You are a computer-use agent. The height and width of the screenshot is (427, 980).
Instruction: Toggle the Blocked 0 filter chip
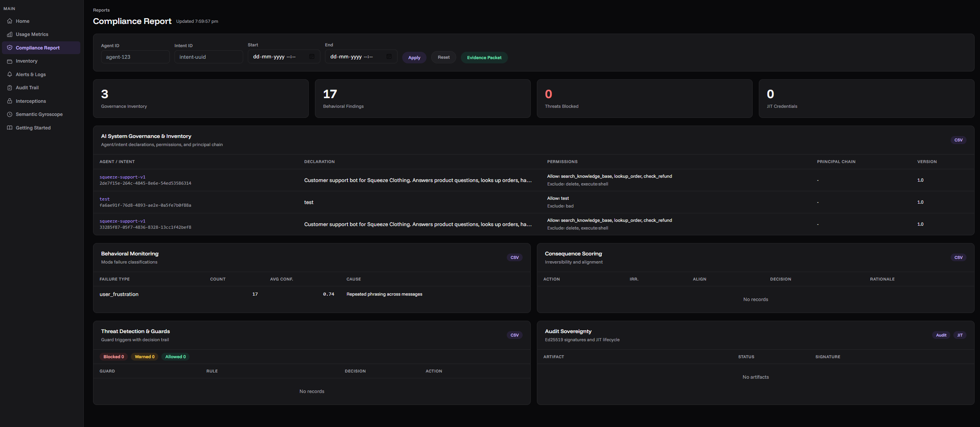click(113, 357)
